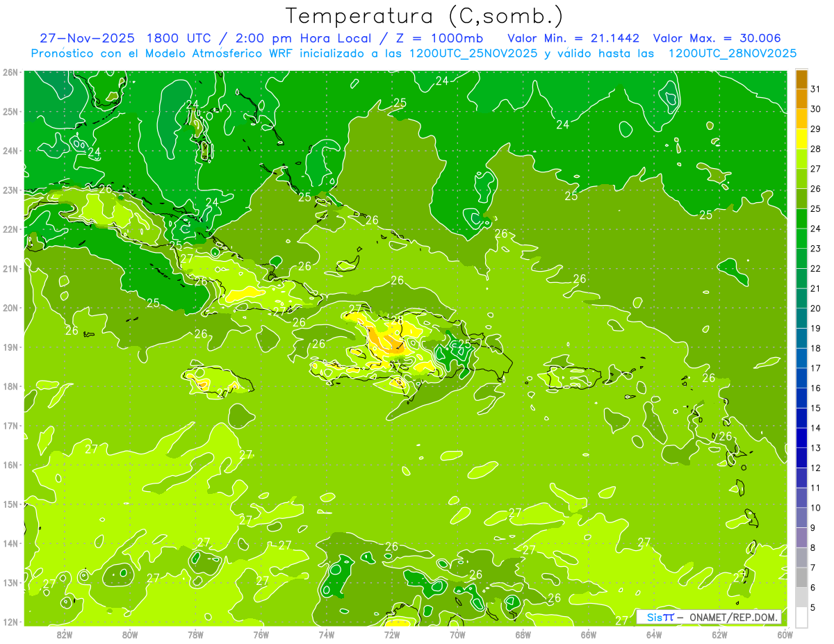Click '1200UTC_28NOV2025' valid-until time text
The image size is (834, 644).
[x=731, y=53]
